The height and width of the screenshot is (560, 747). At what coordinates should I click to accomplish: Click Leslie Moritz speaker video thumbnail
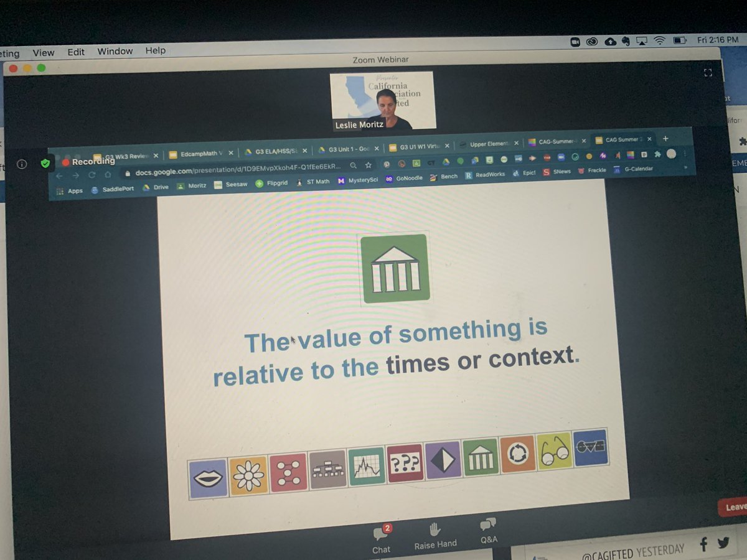[x=382, y=101]
